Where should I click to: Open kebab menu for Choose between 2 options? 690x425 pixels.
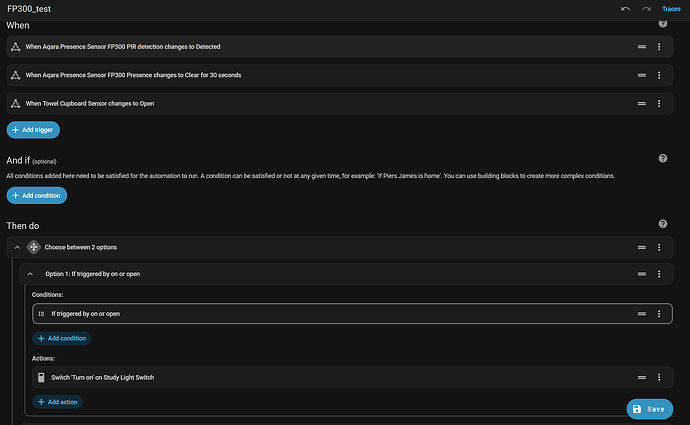coord(659,246)
